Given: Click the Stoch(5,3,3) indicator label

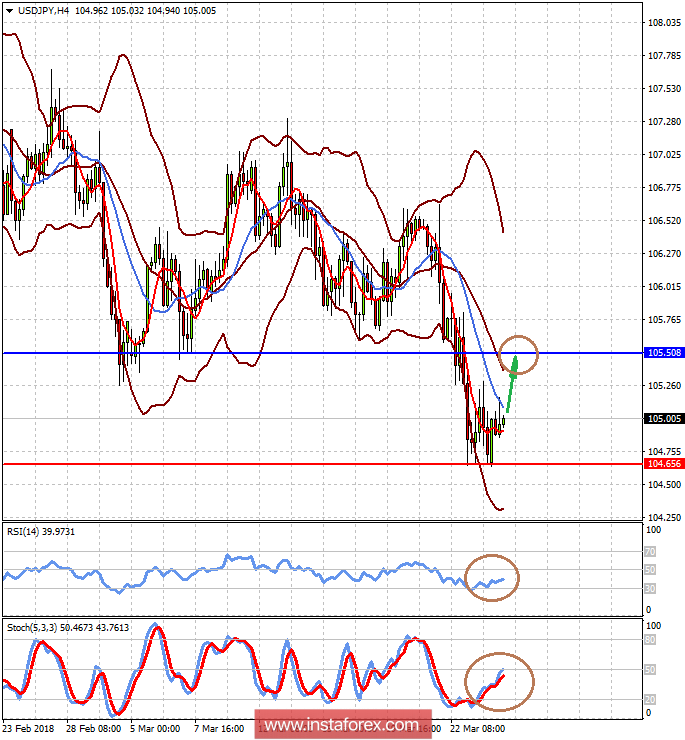Looking at the screenshot, I should coord(68,628).
